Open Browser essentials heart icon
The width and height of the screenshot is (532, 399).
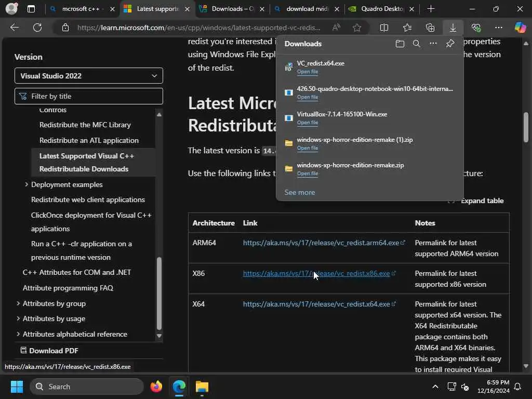pyautogui.click(x=476, y=28)
